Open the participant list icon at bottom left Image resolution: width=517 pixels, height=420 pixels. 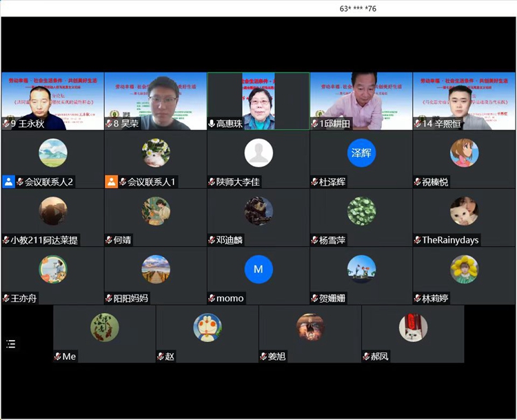tap(10, 343)
